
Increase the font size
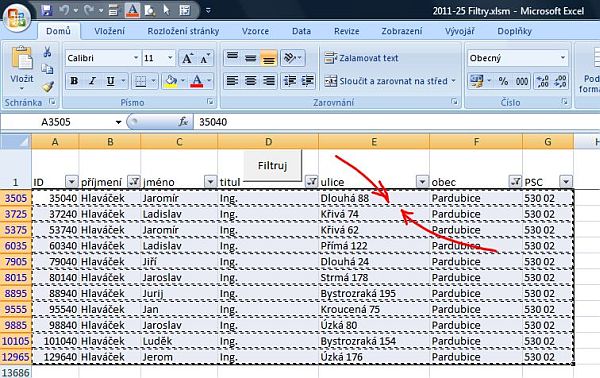tap(187, 59)
